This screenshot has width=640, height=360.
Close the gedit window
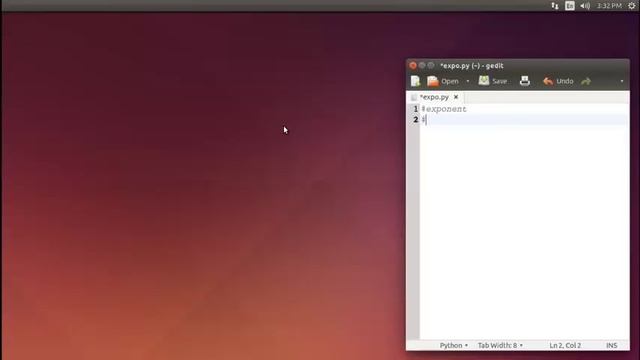point(413,65)
